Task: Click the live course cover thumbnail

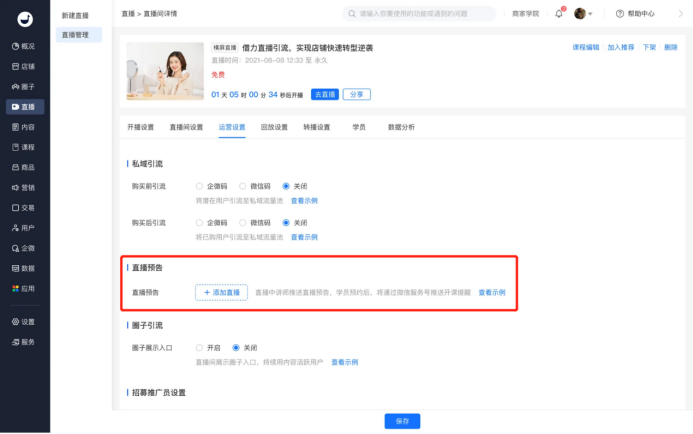Action: coord(164,72)
